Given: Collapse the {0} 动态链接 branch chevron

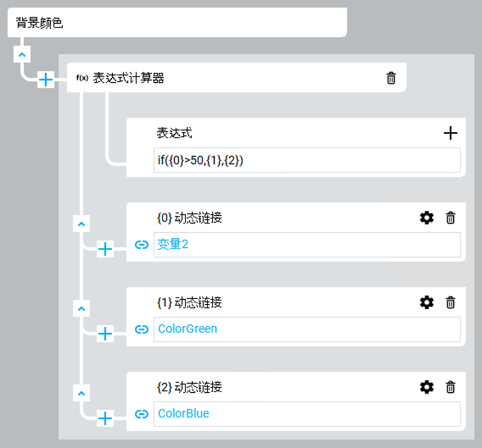Looking at the screenshot, I should coord(82,224).
